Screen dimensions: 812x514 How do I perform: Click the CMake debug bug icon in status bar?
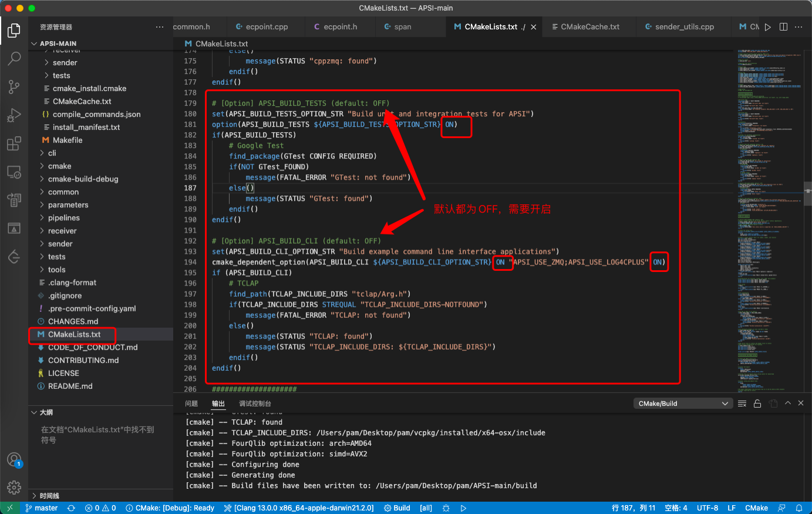(446, 508)
